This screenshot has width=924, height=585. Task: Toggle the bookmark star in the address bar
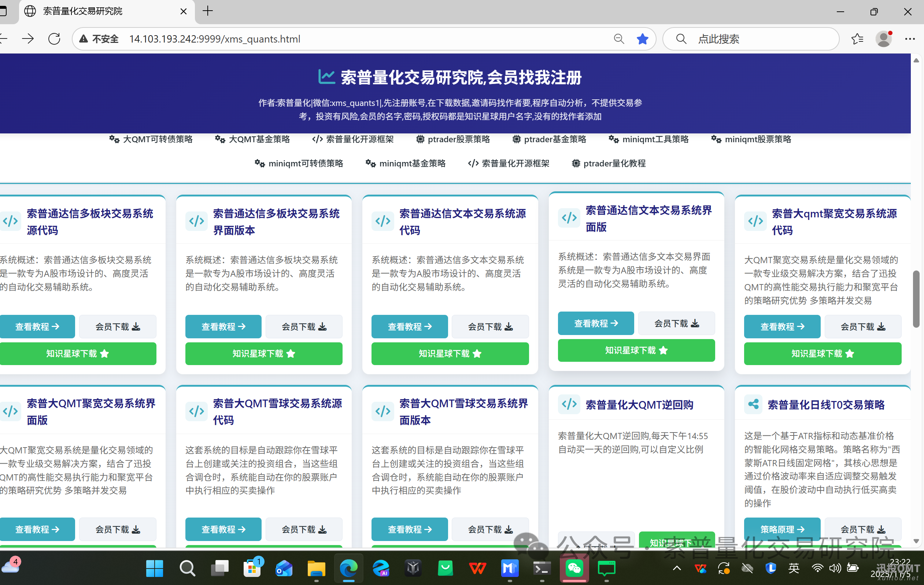(642, 38)
